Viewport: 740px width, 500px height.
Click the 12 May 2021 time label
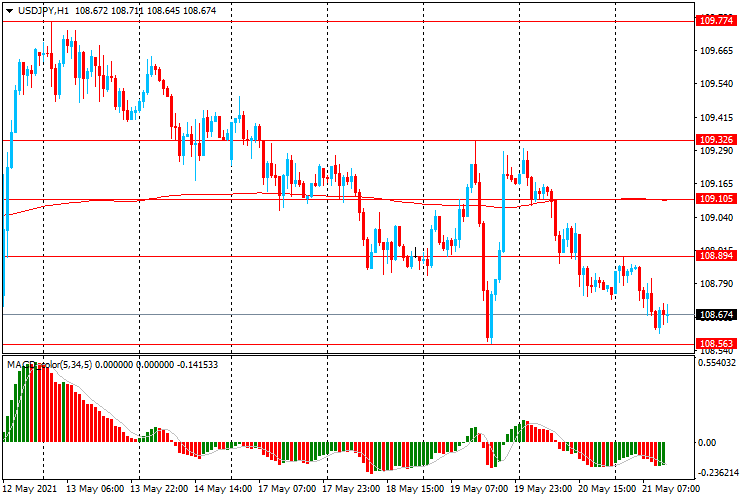[x=29, y=489]
